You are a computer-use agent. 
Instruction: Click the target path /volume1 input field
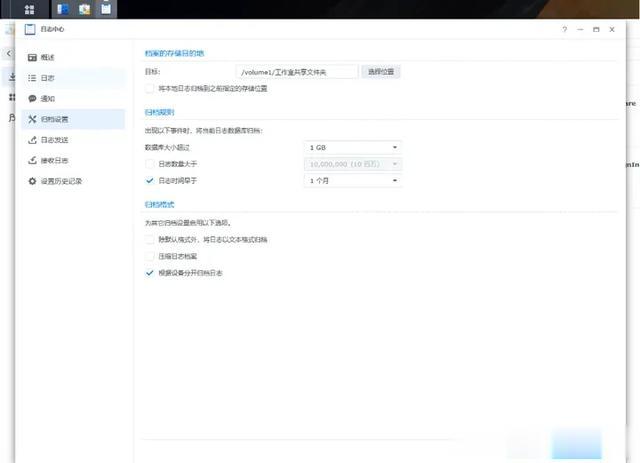pyautogui.click(x=297, y=72)
